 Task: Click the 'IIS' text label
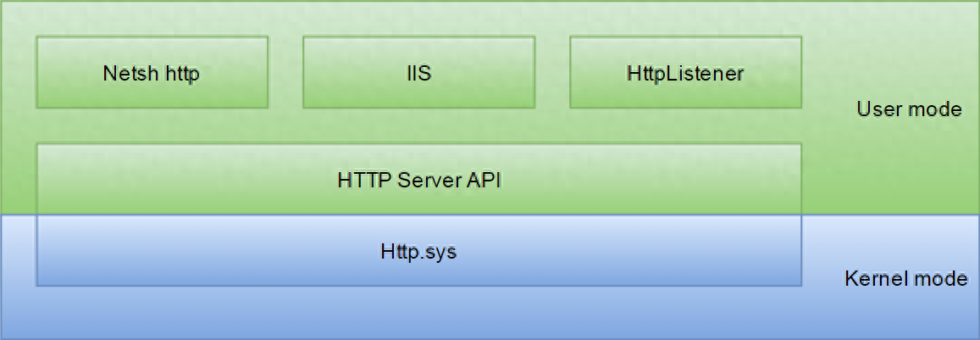point(418,73)
